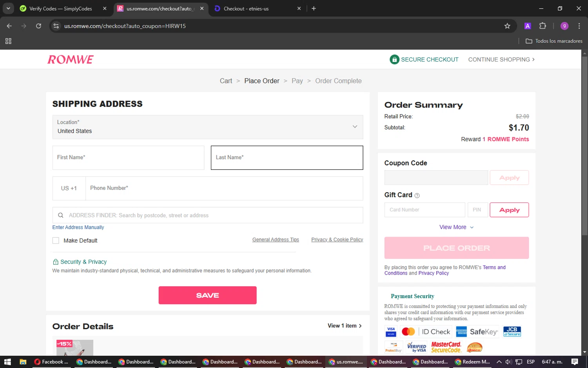Open the Redeem M... taskbar window
This screenshot has height=368, width=588.
[472, 362]
